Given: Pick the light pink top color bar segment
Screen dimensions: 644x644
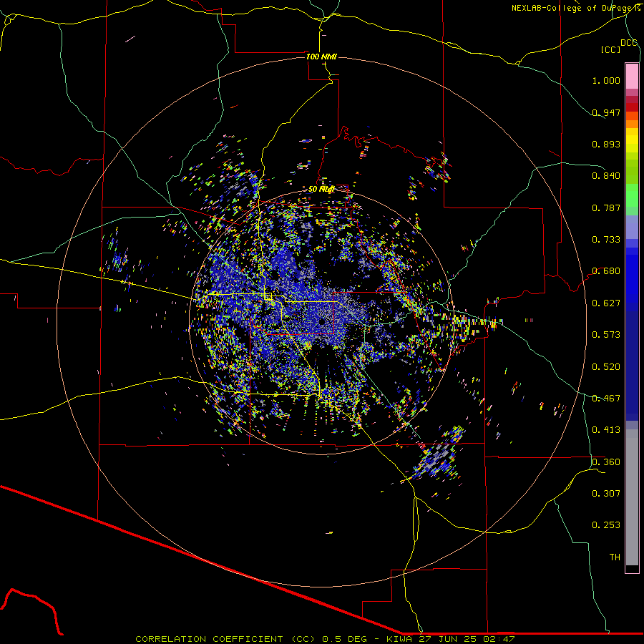Looking at the screenshot, I should coord(632,77).
